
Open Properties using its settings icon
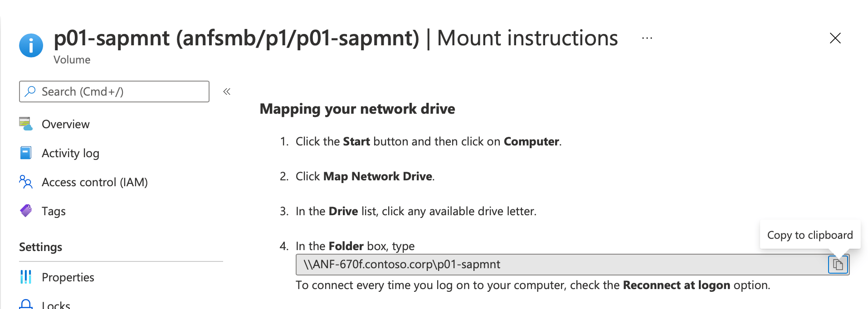tap(26, 277)
